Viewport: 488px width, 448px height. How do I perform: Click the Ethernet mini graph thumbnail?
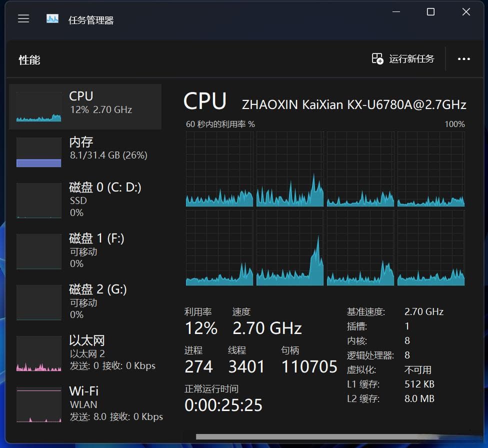39,353
